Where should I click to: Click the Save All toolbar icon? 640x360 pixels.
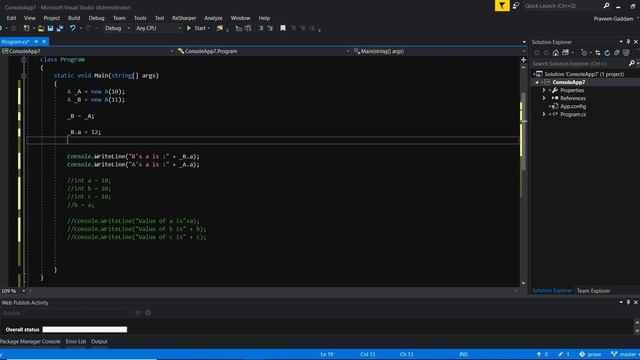click(x=60, y=28)
